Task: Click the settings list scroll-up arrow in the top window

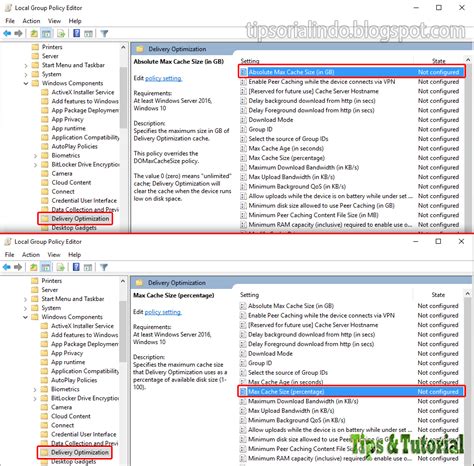Action: click(468, 60)
